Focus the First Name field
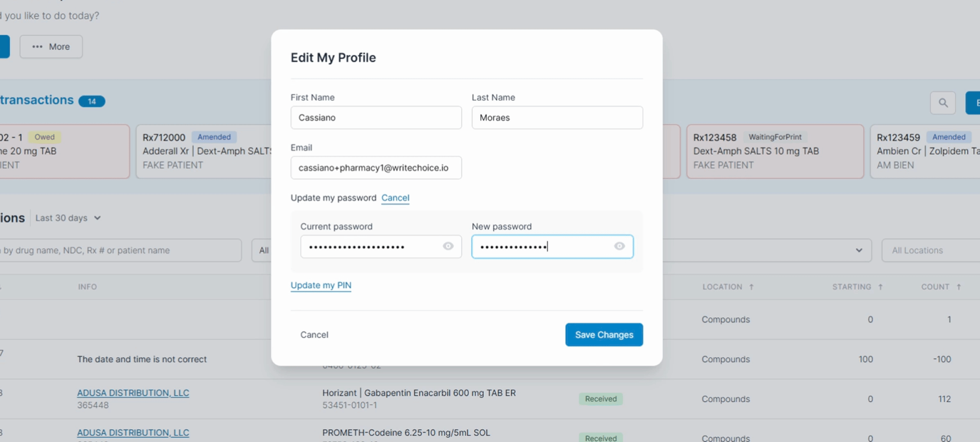980x442 pixels. (376, 117)
